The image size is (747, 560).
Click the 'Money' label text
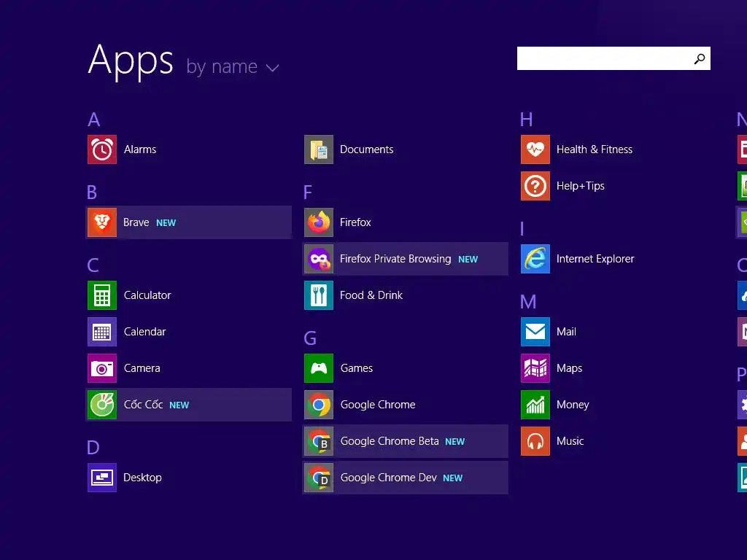(573, 405)
